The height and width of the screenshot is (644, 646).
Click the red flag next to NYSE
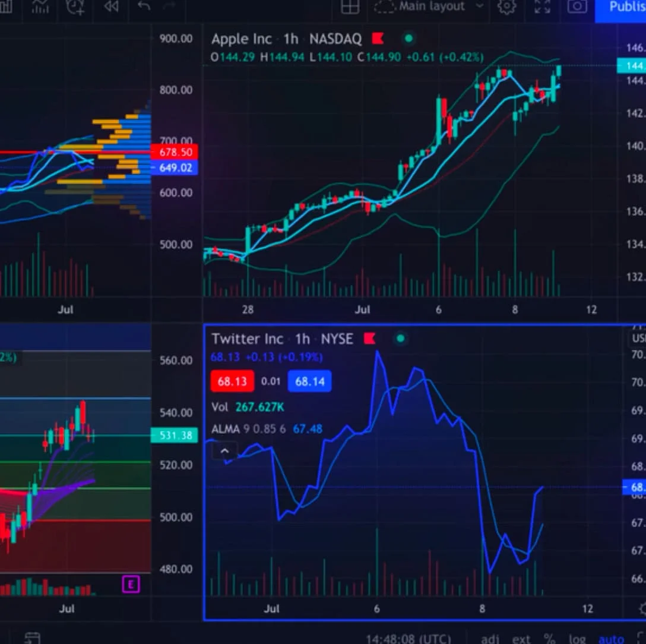[369, 339]
